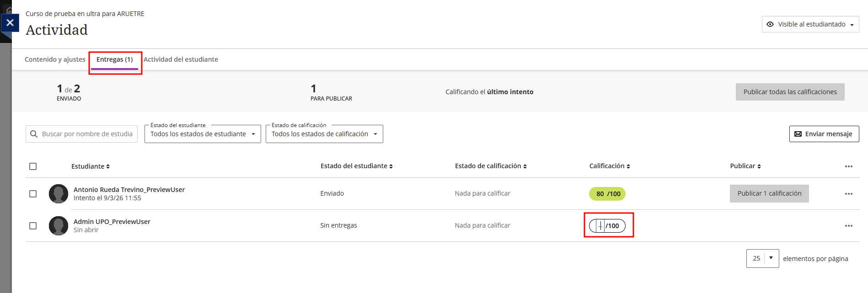Open more options for Antonio Rueda Trevino
The width and height of the screenshot is (868, 293).
pos(848,194)
